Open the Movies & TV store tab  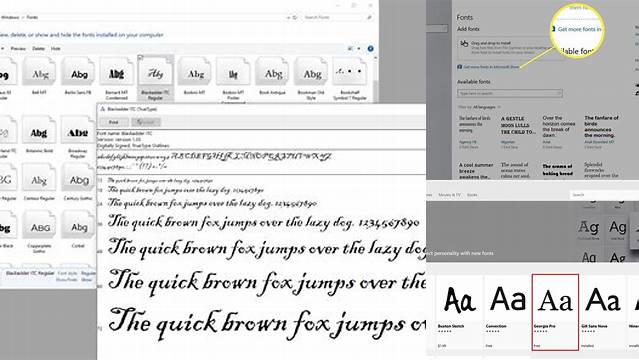coord(450,195)
